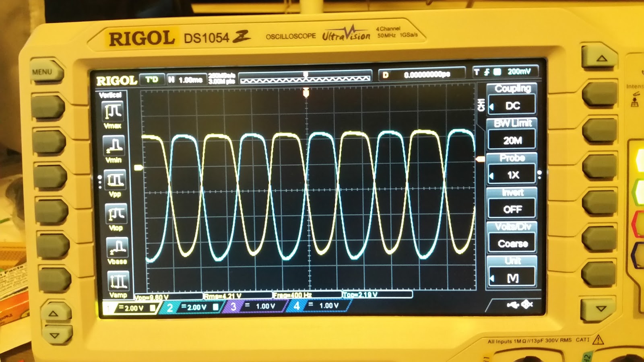Image resolution: width=644 pixels, height=362 pixels.
Task: Click the channel 2 number badge
Action: click(170, 308)
